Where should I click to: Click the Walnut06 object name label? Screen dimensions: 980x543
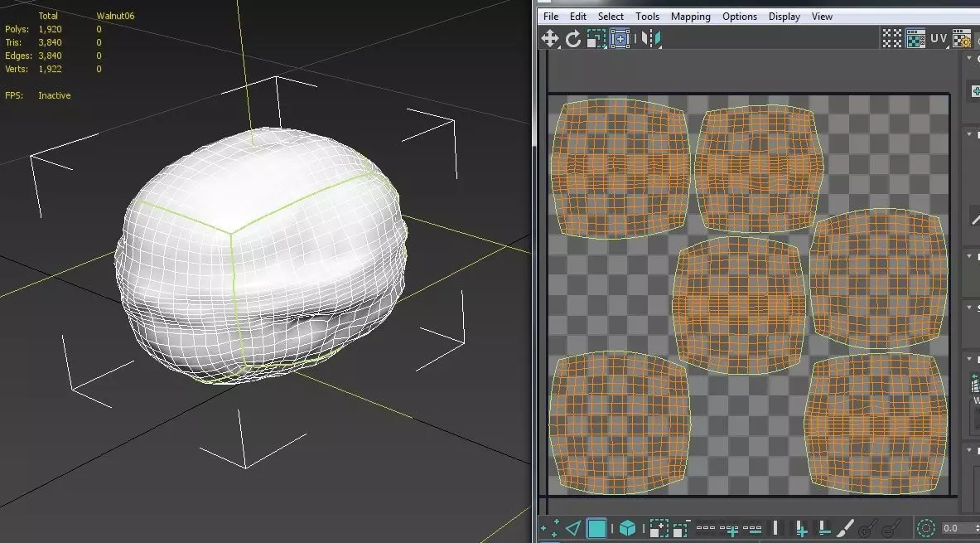pyautogui.click(x=115, y=16)
